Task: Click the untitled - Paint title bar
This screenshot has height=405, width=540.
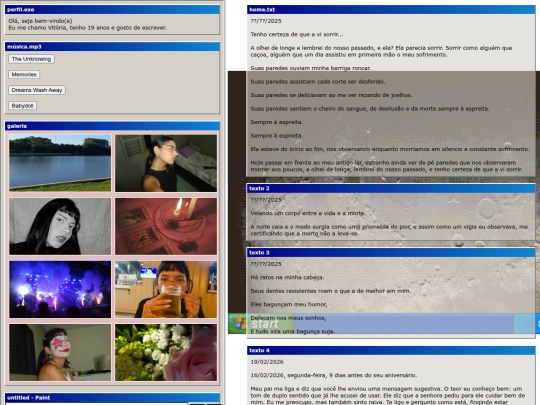Action: coord(112,397)
